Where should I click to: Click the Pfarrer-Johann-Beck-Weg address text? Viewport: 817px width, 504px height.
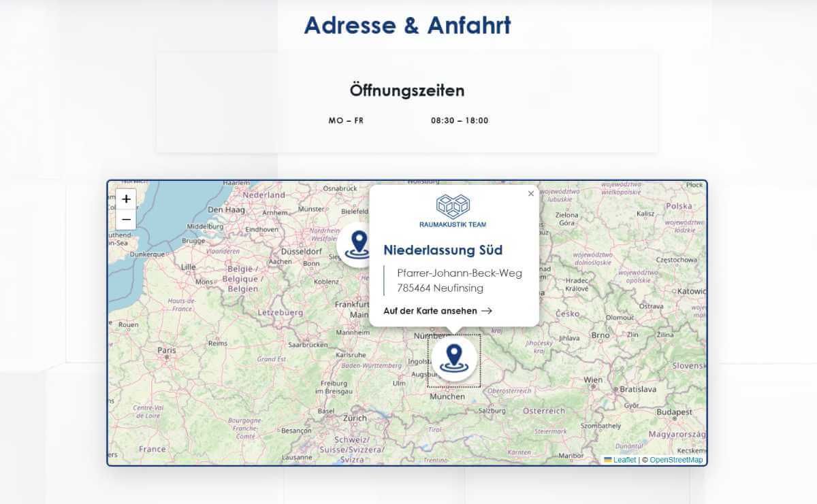(460, 273)
